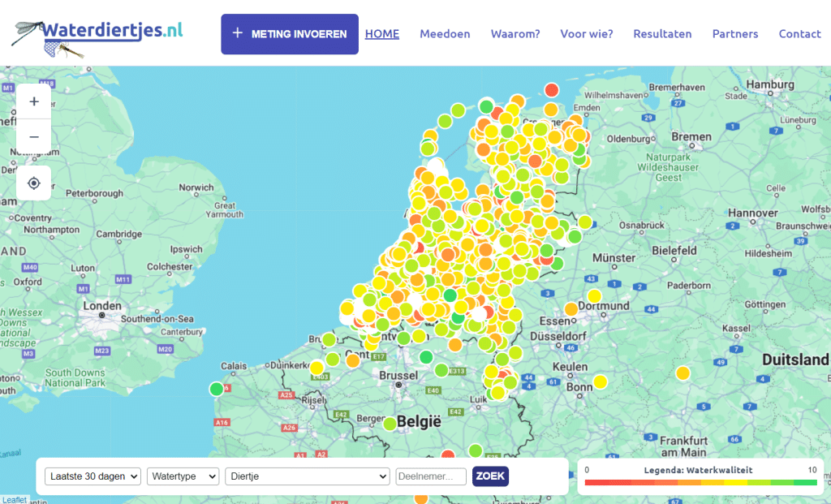Click the green marker near Calais
The image size is (831, 504).
(x=216, y=389)
